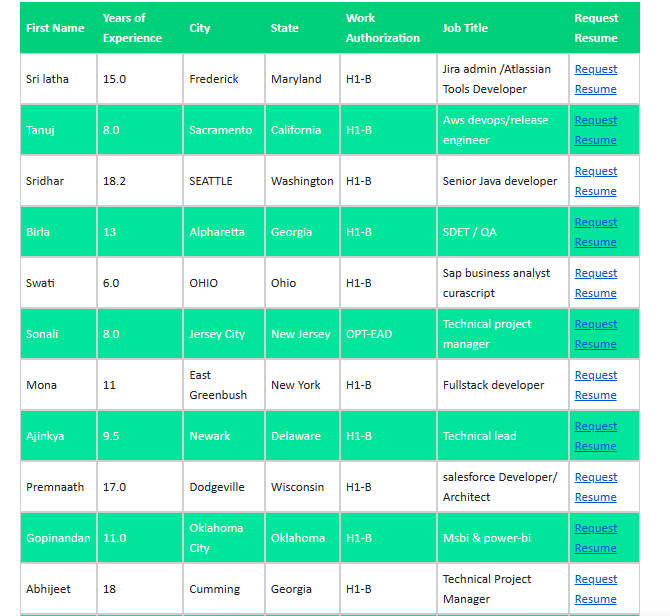Open Request Resume link for Mona
670x616 pixels.
click(x=596, y=385)
